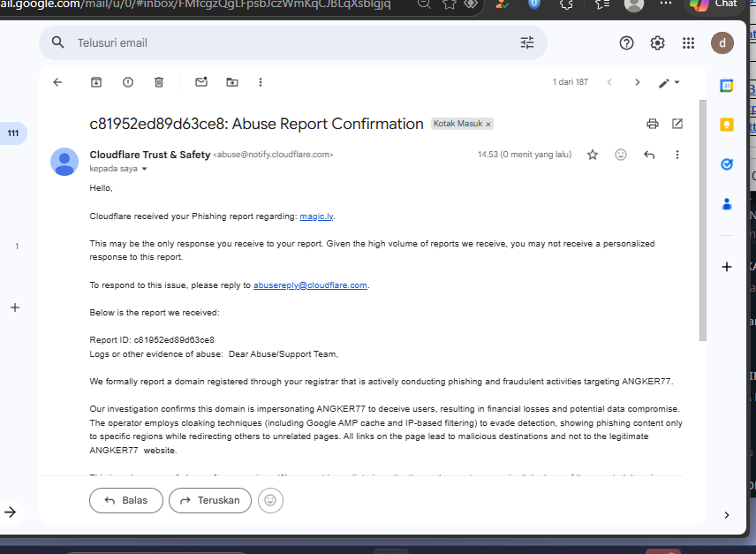Click the email subject heading
Viewport: 756px width, 554px height.
256,124
